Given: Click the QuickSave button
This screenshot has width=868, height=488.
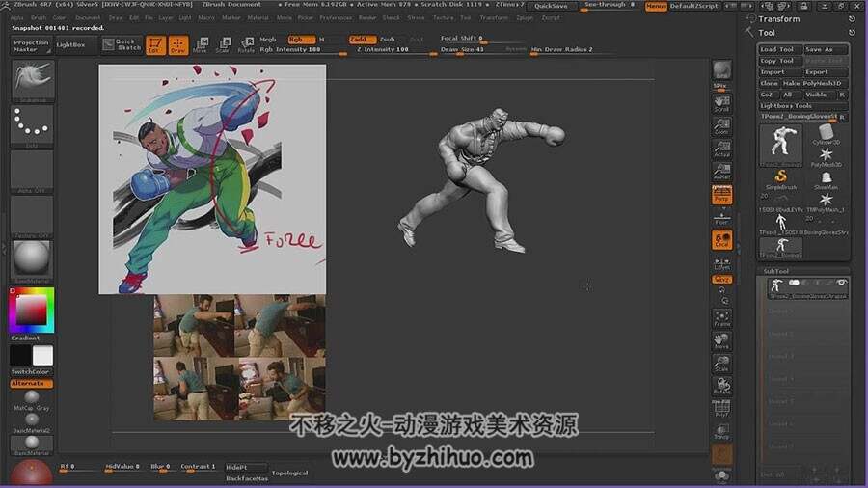Looking at the screenshot, I should 551,6.
